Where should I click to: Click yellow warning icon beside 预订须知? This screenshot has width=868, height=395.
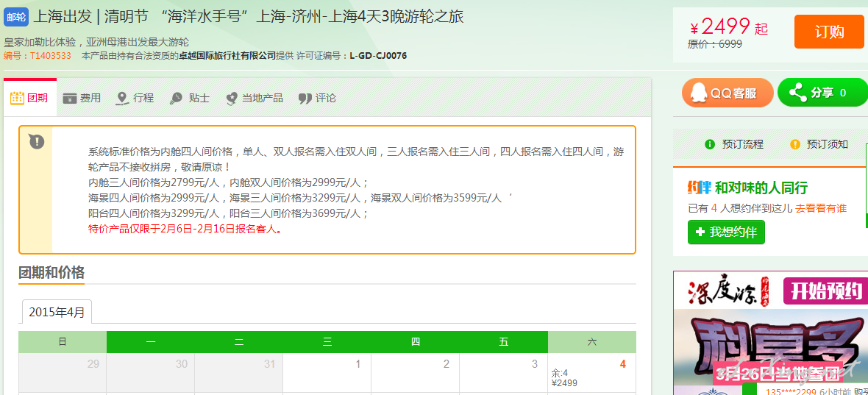click(795, 145)
